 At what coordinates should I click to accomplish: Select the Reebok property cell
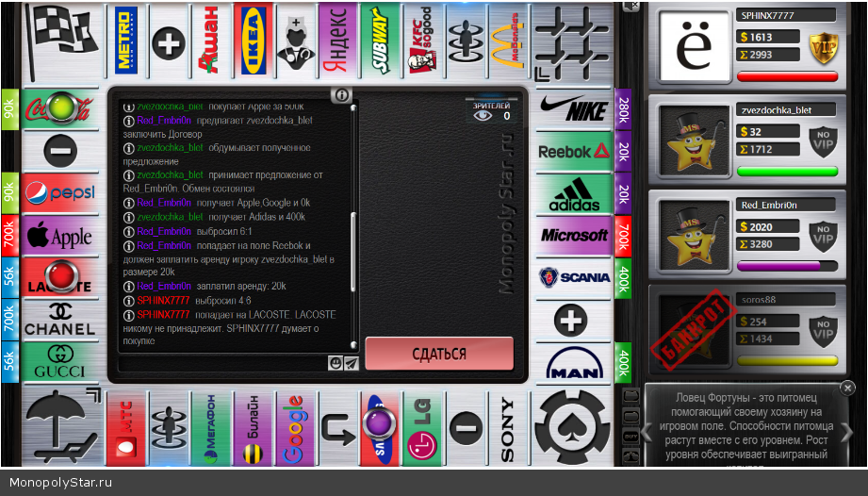(574, 151)
